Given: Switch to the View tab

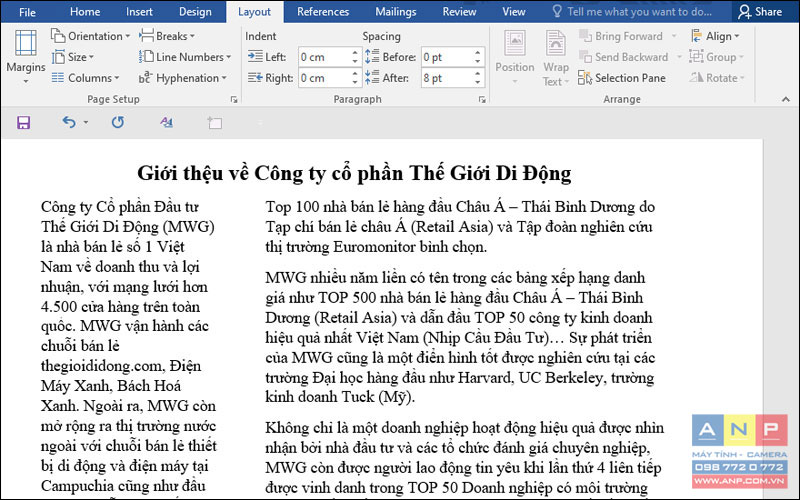Looking at the screenshot, I should coord(513,12).
